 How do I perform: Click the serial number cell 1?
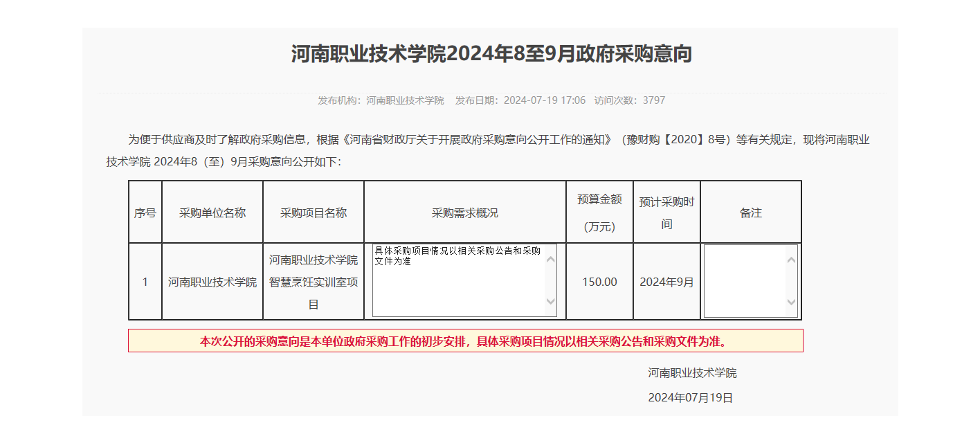click(x=145, y=282)
